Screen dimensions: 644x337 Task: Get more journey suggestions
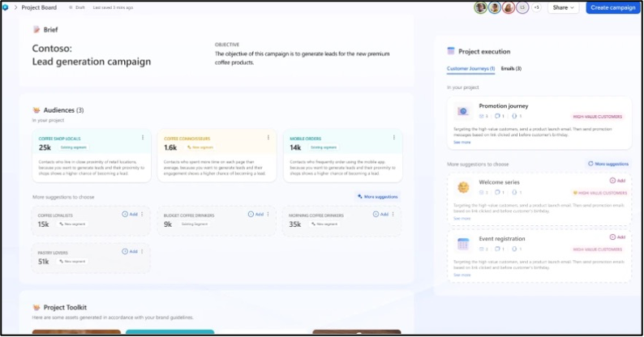[x=608, y=164]
